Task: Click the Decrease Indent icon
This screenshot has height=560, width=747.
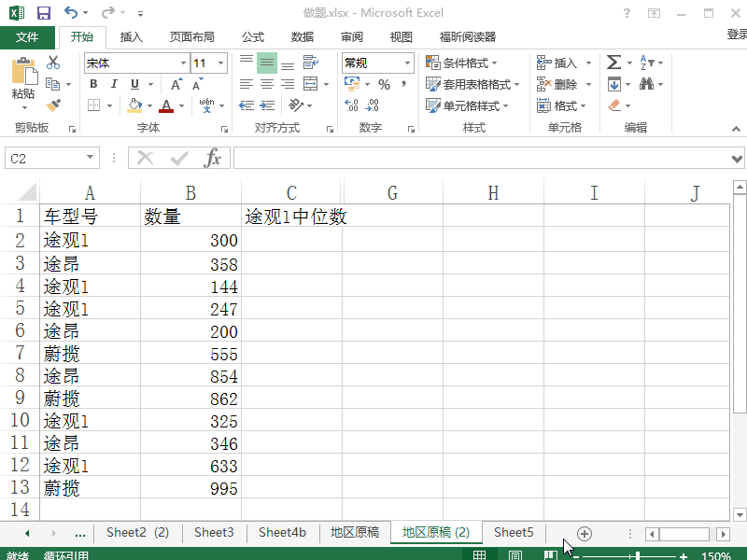Action: coord(247,105)
